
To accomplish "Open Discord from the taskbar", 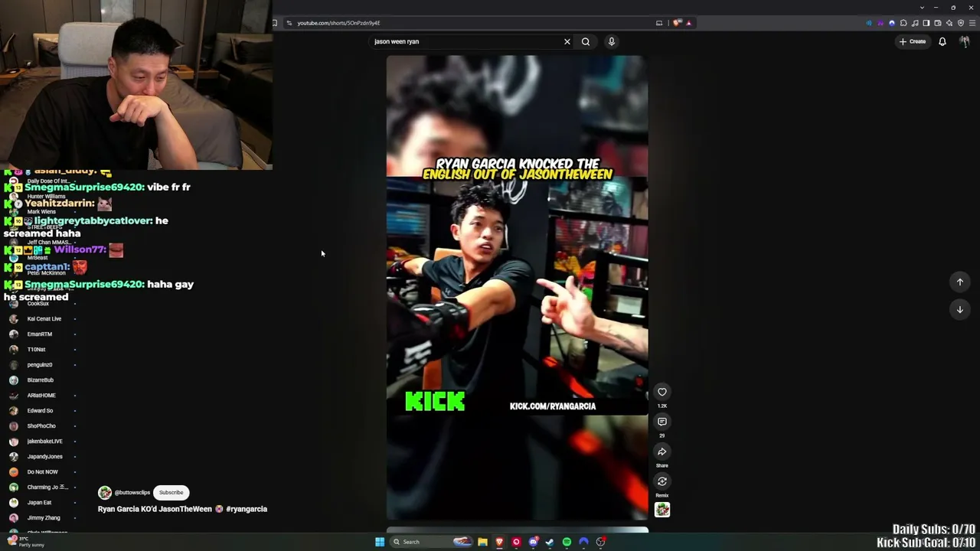I will [533, 542].
